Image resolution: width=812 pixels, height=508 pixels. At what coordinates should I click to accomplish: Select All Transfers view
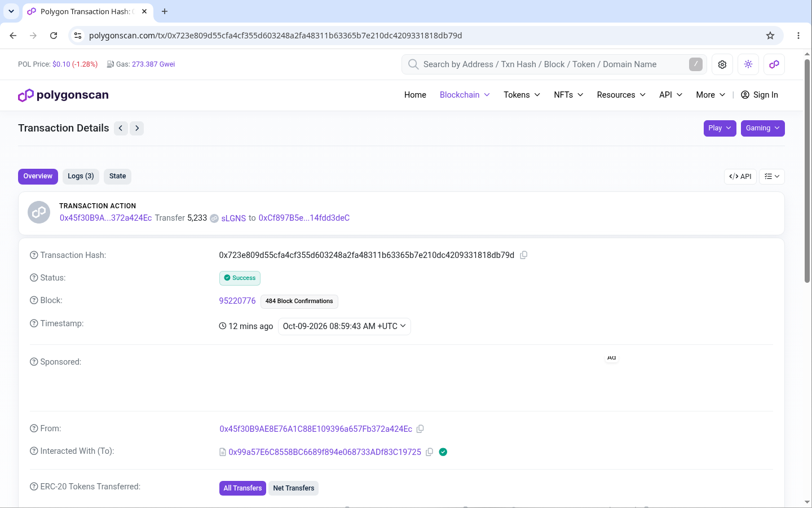click(242, 488)
